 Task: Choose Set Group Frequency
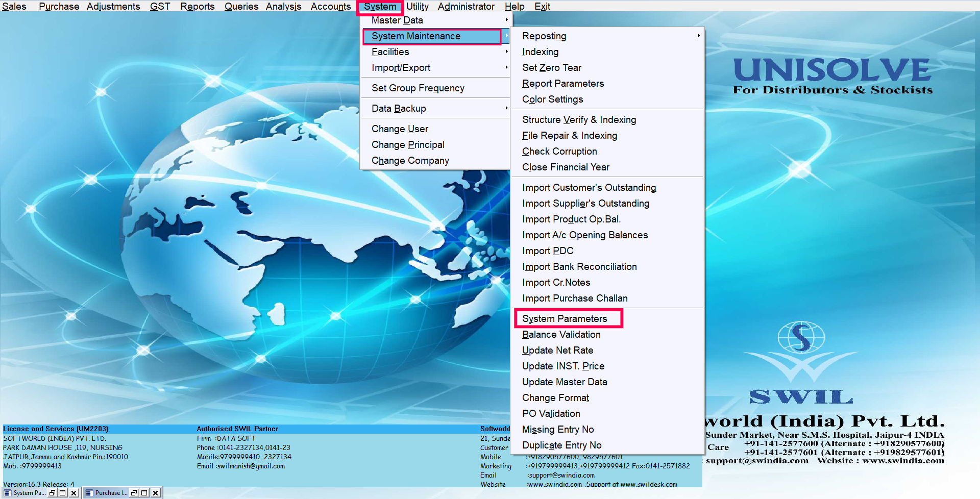[435, 88]
